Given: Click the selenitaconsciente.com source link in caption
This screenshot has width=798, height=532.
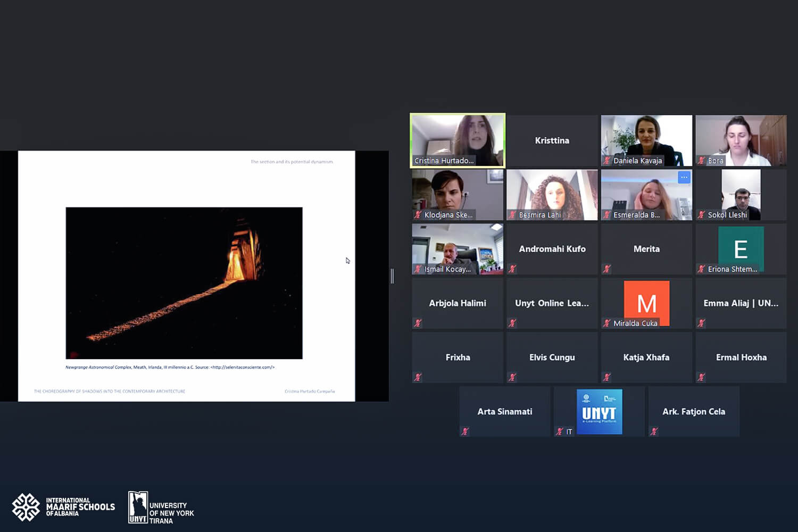Looking at the screenshot, I should (x=242, y=367).
